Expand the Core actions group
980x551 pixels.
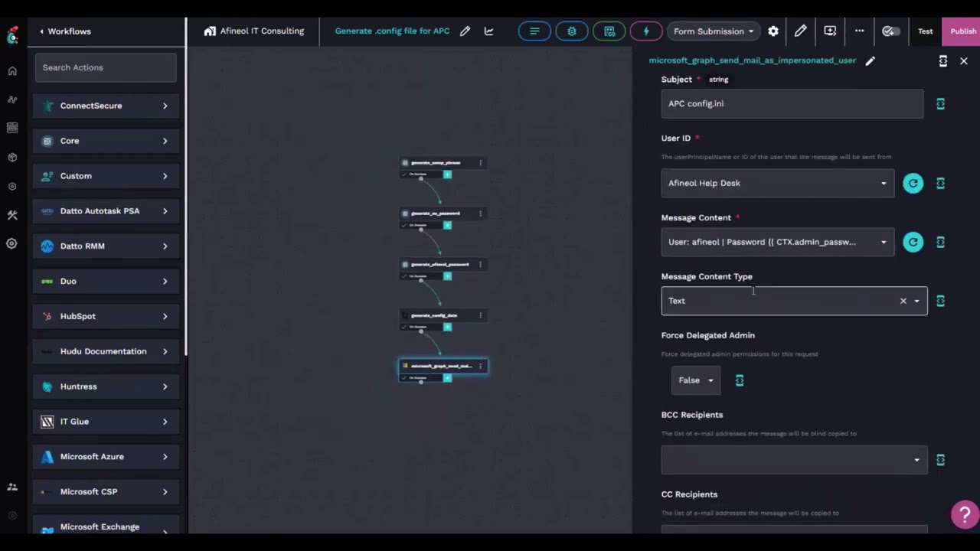point(106,141)
